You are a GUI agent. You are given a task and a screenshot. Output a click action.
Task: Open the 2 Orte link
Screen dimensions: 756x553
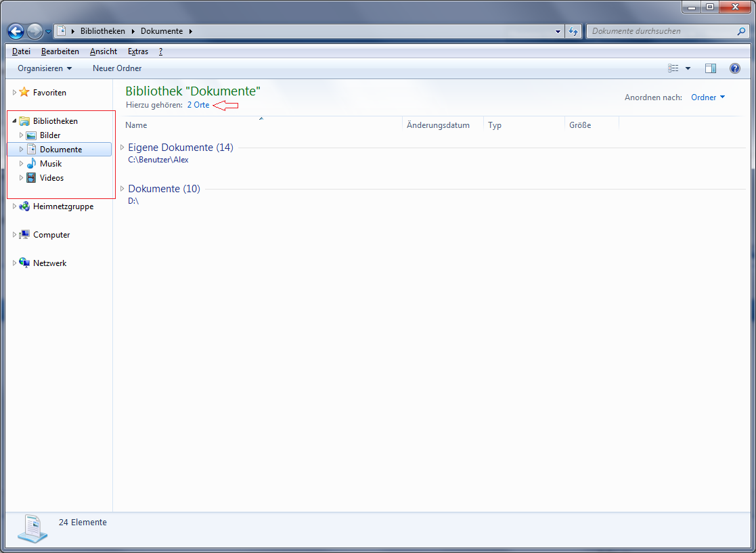[x=198, y=105]
